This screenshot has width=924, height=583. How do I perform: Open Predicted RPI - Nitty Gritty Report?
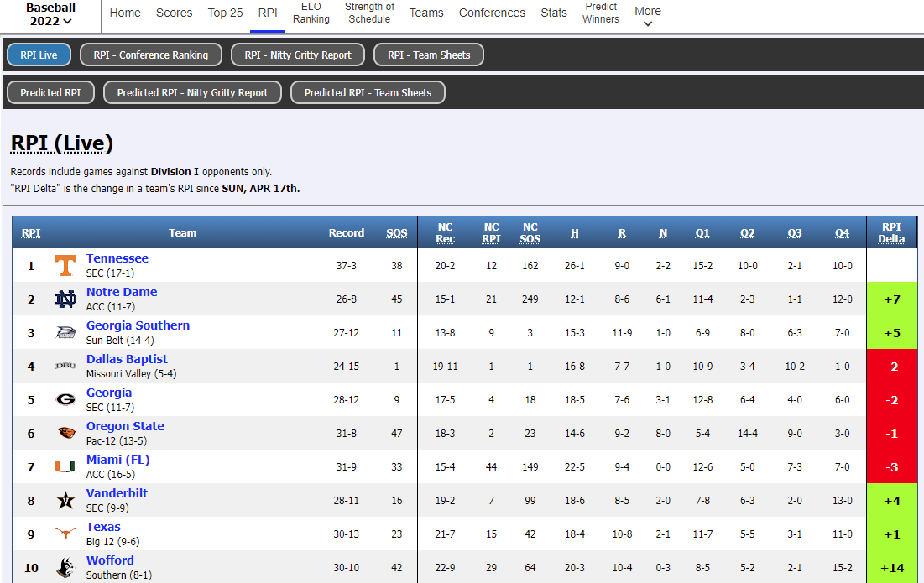tap(193, 92)
